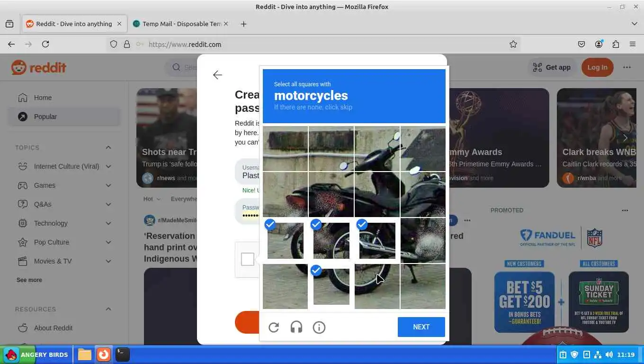
Task: Click the Firefox icon in the taskbar
Action: coord(103,355)
